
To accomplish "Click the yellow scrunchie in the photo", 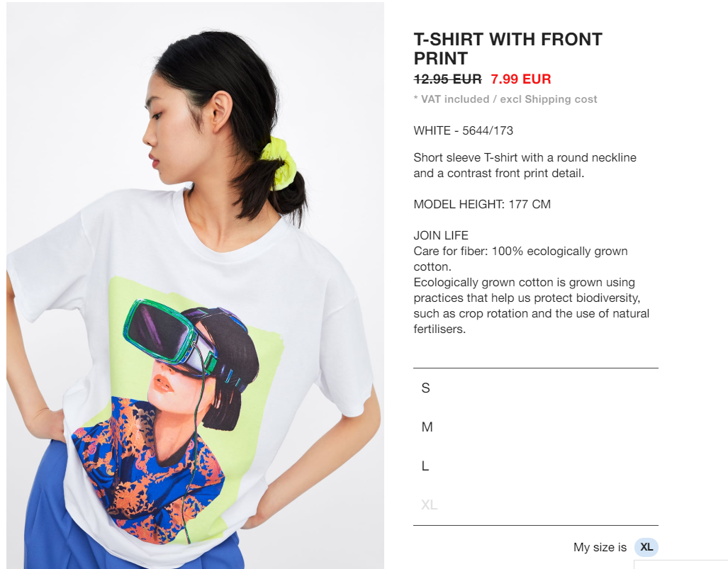I will [279, 162].
